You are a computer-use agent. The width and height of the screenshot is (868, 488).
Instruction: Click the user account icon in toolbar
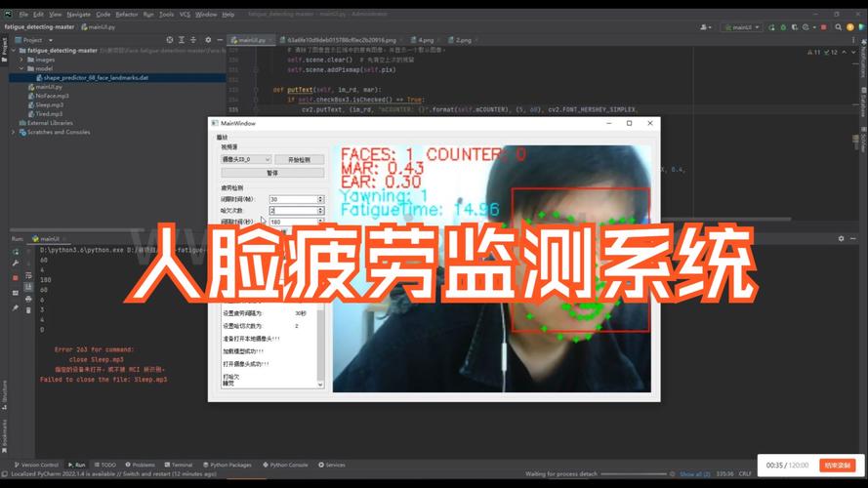click(x=705, y=27)
